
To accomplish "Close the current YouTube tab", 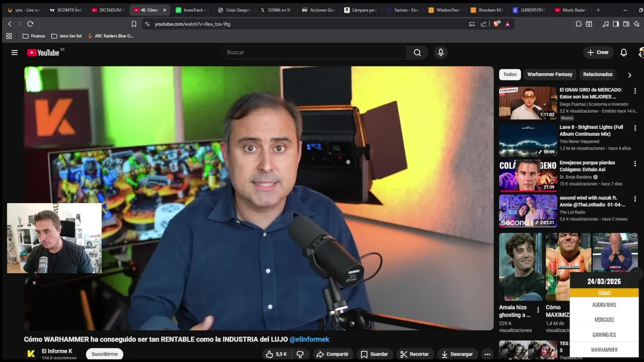I will pyautogui.click(x=165, y=10).
